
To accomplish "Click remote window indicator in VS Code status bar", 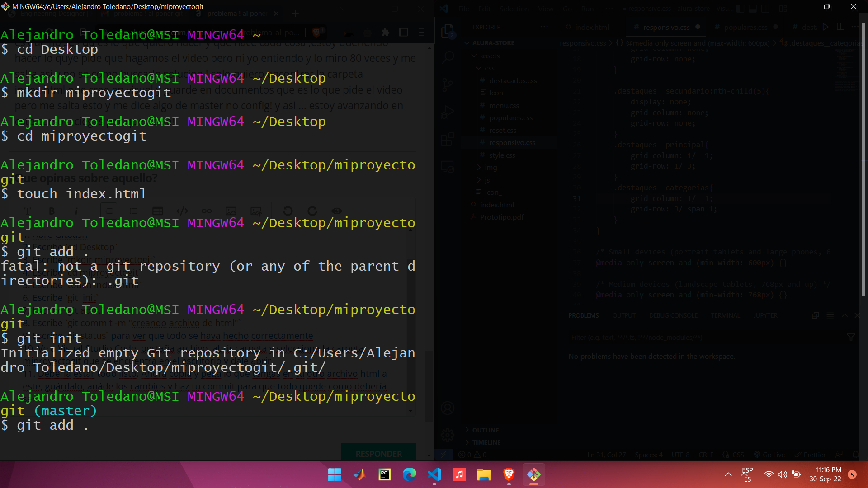I will tap(444, 455).
